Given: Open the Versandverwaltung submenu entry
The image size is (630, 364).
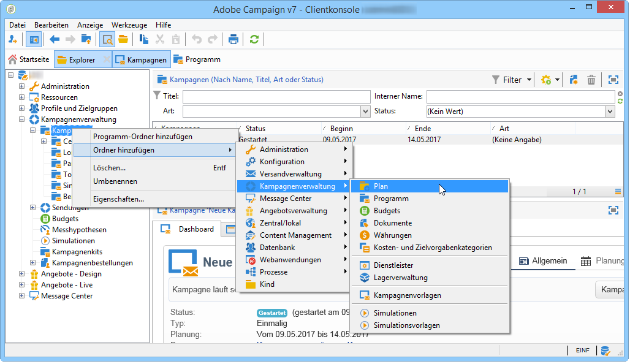Looking at the screenshot, I should [x=295, y=174].
